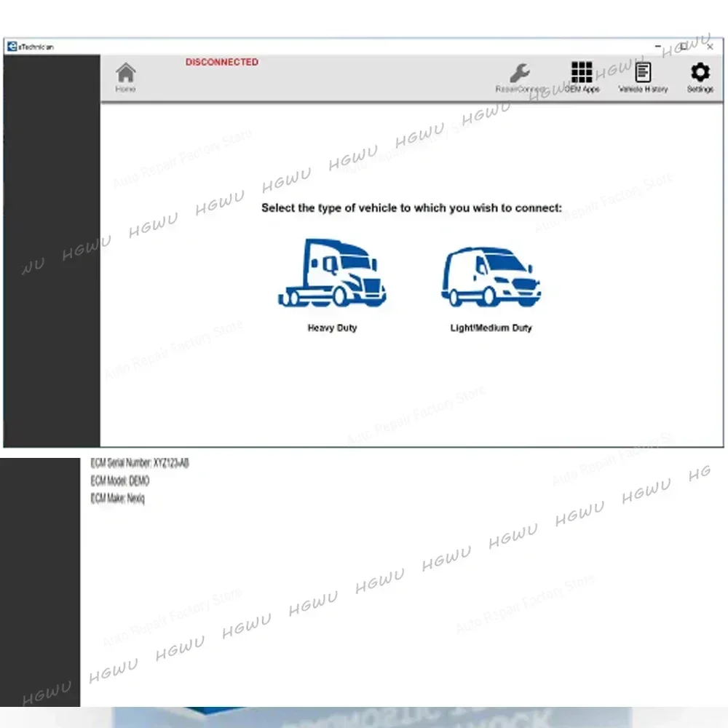Viewport: 728px width, 728px height.
Task: Select the ECM Model DEMO text
Action: click(x=119, y=480)
